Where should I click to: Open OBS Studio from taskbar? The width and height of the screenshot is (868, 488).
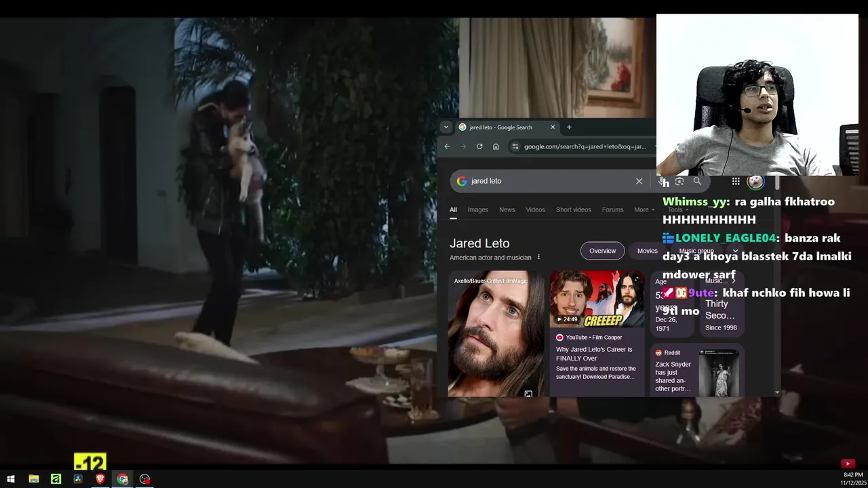144,479
